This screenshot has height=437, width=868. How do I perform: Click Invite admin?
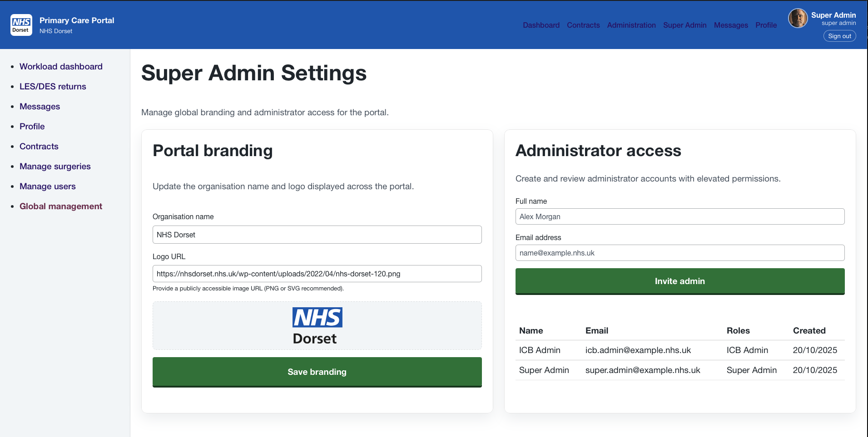680,281
